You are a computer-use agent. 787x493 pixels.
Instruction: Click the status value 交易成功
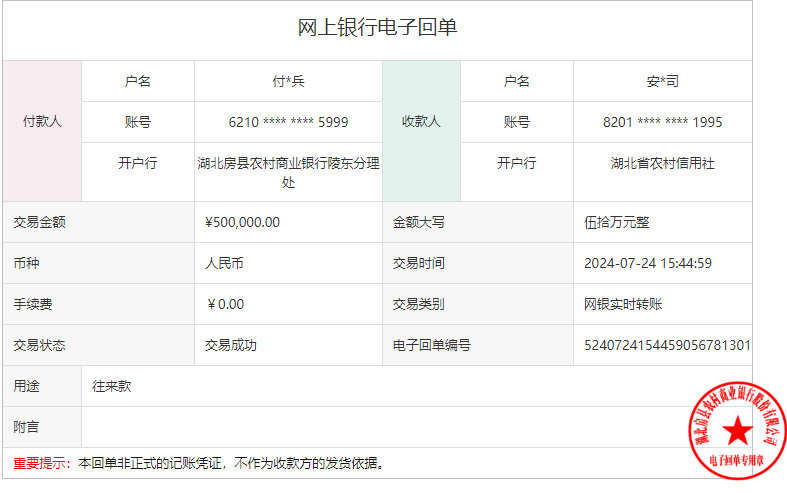click(x=231, y=345)
